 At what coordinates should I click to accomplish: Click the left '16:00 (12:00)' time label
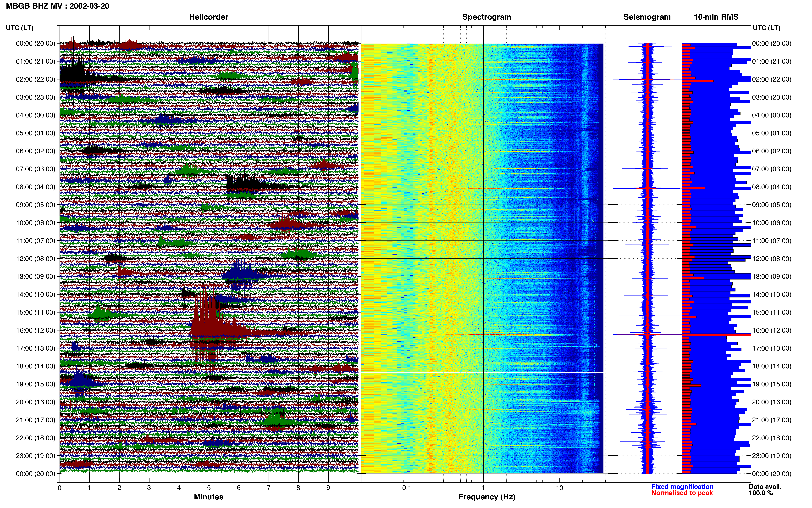[x=36, y=330]
